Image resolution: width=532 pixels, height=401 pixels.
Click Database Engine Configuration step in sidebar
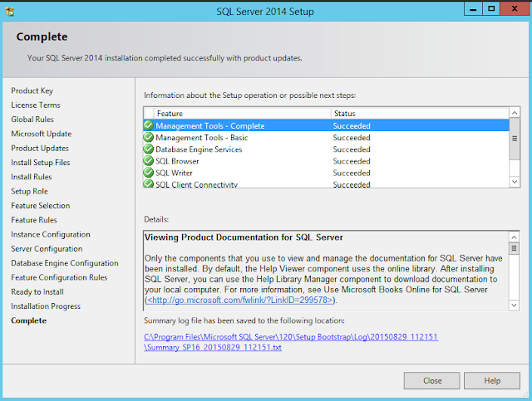coord(65,263)
